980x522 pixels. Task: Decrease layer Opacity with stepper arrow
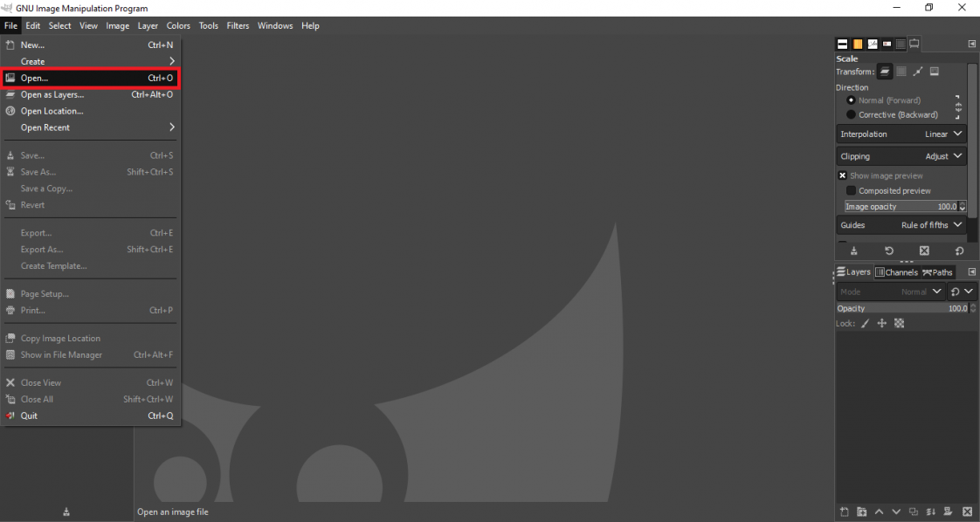click(x=972, y=313)
